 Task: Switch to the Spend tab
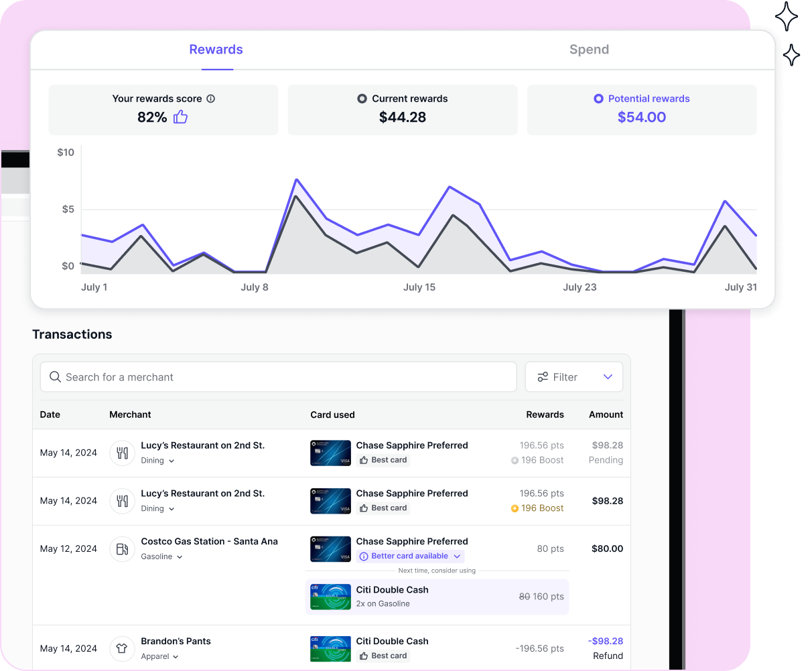pos(589,49)
